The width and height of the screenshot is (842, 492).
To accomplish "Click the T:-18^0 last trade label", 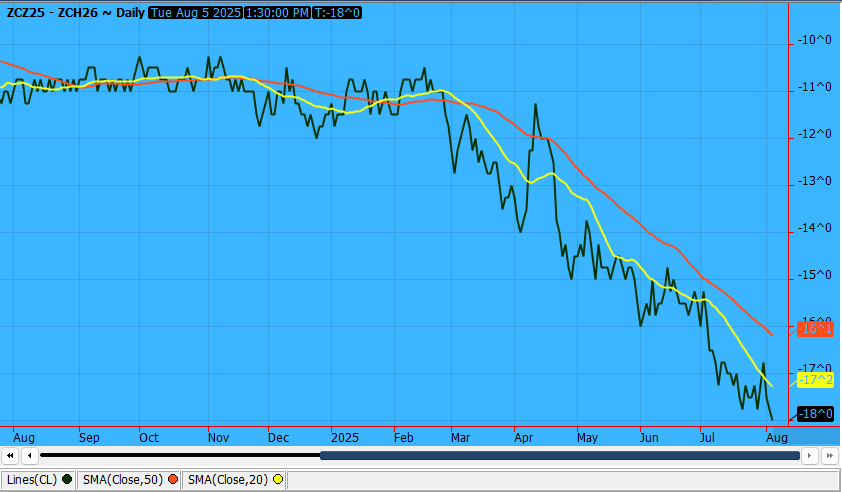I will (337, 12).
